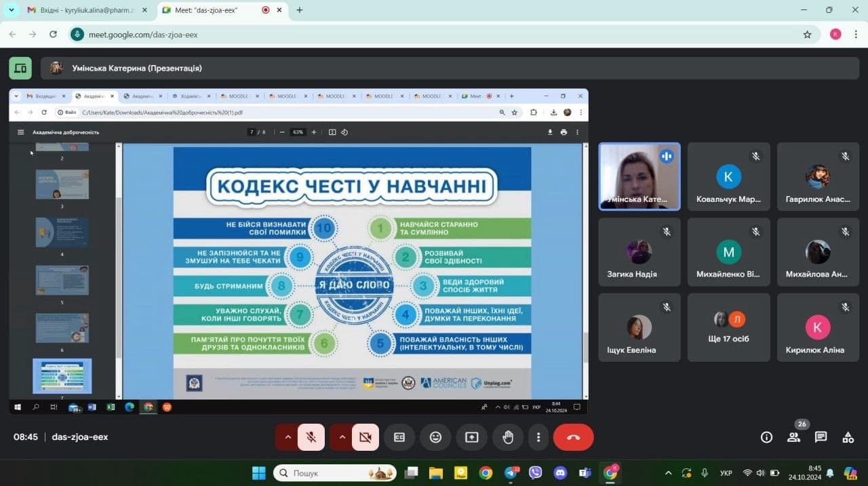Open Meet more options three-dot menu

pos(538,437)
